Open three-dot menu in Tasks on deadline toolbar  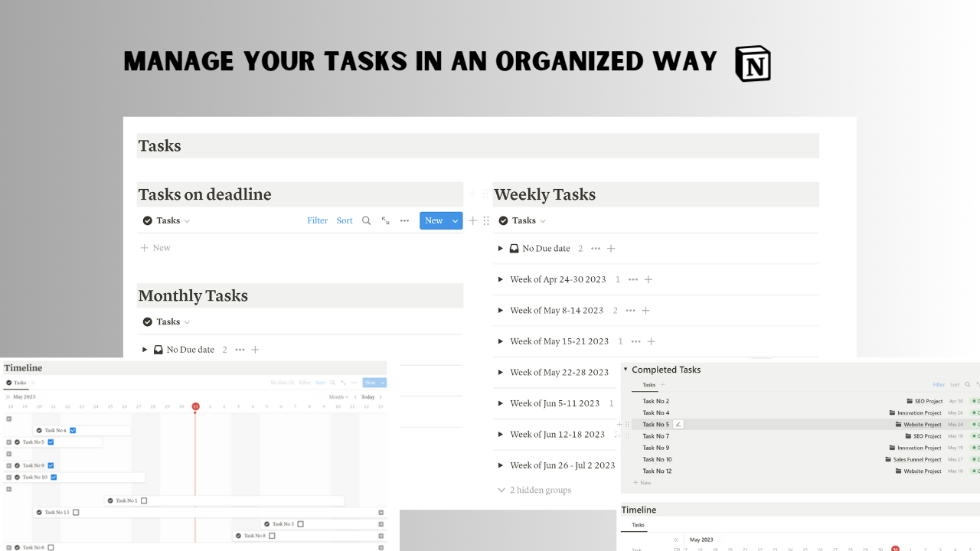point(404,220)
